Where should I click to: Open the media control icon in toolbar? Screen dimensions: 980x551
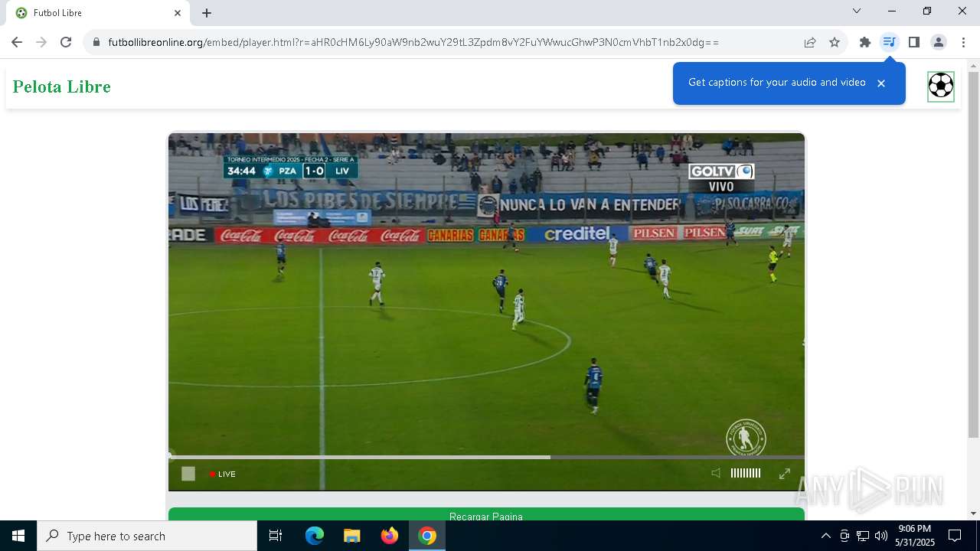pos(889,42)
